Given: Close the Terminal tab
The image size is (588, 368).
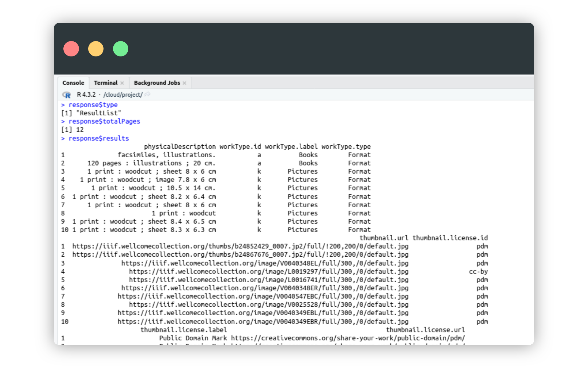Looking at the screenshot, I should pyautogui.click(x=122, y=83).
